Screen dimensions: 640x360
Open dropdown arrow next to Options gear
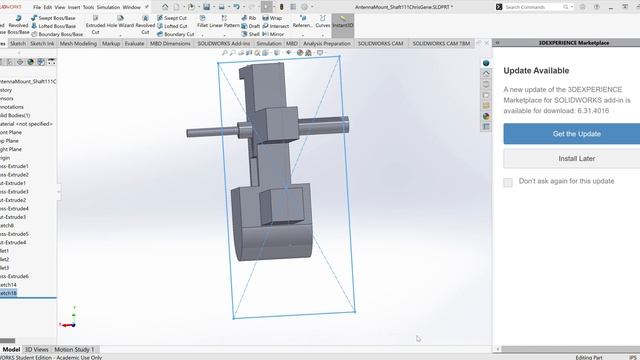coord(311,7)
